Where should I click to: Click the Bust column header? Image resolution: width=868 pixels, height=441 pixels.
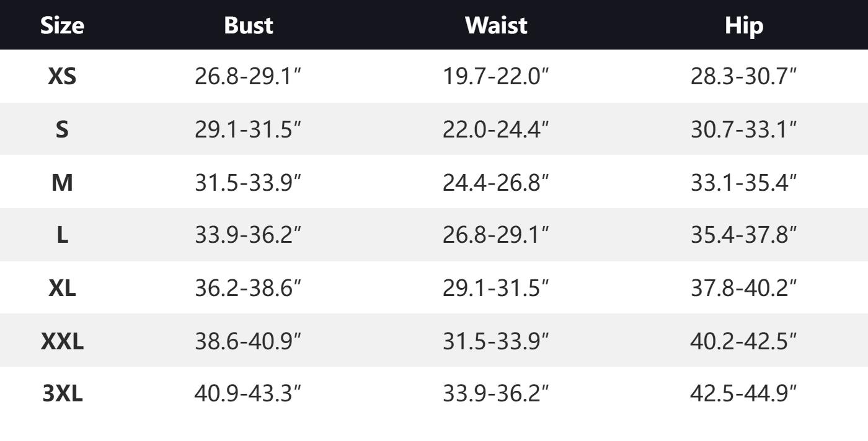[x=248, y=25]
